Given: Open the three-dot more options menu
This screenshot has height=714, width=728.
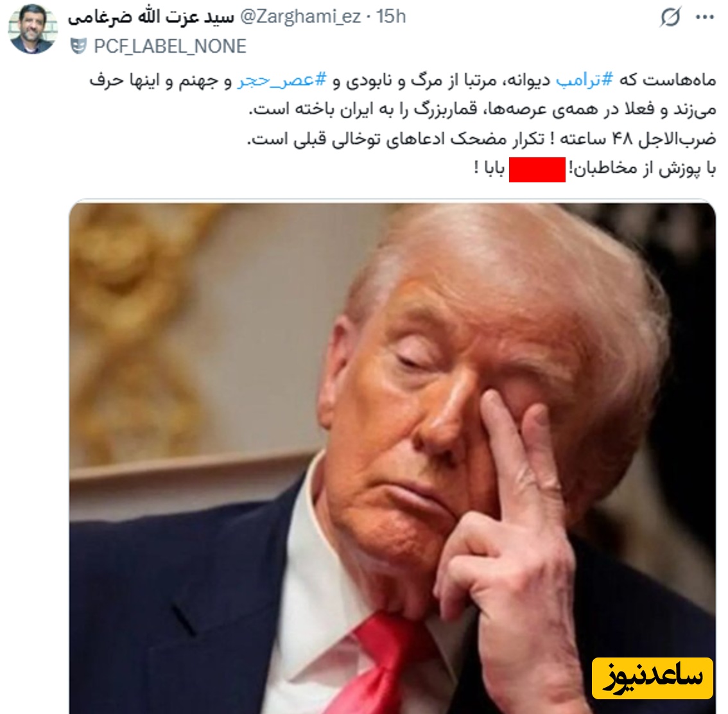Looking at the screenshot, I should (704, 17).
